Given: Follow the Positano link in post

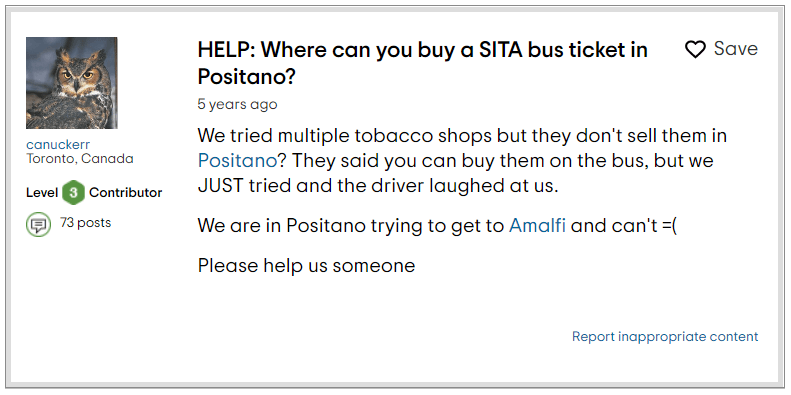Looking at the screenshot, I should pyautogui.click(x=238, y=160).
